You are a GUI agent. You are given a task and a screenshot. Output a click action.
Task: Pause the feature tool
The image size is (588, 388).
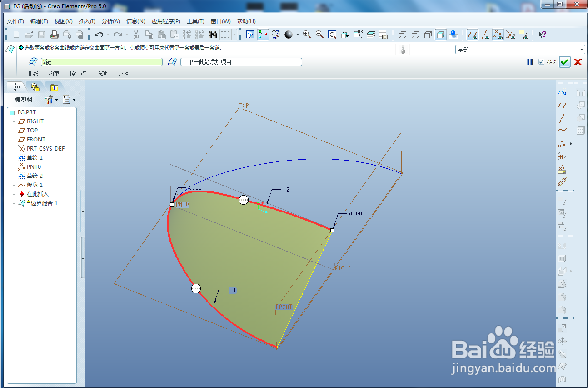[530, 62]
